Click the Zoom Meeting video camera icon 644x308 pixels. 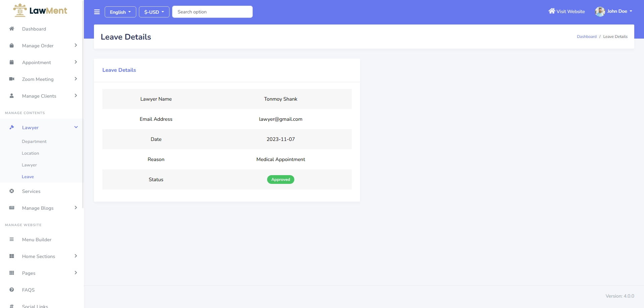click(12, 79)
